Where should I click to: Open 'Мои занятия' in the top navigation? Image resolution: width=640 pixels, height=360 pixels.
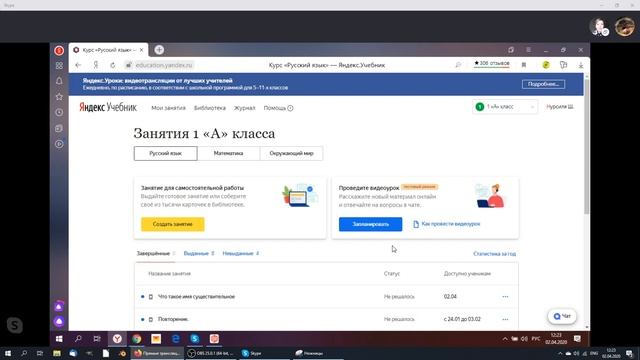click(168, 108)
